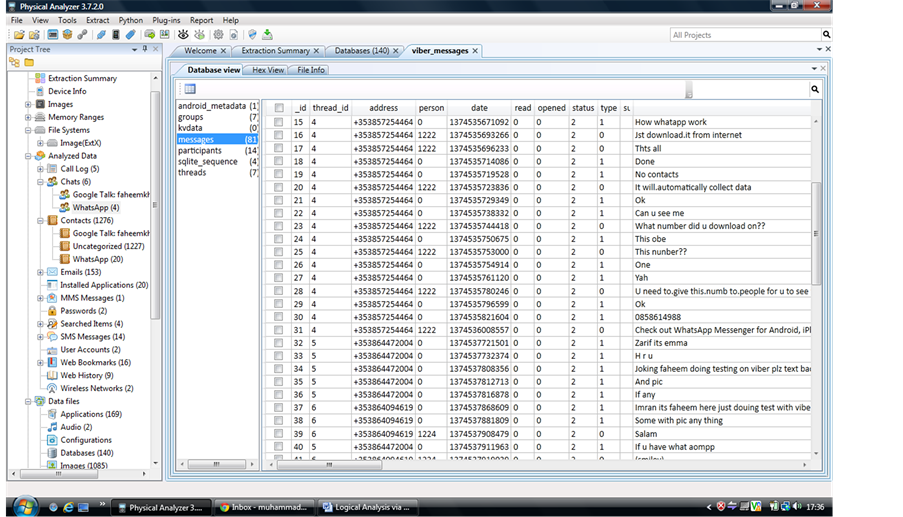Expand the Emails (153) node
Image resolution: width=903 pixels, height=517 pixels.
pos(40,272)
